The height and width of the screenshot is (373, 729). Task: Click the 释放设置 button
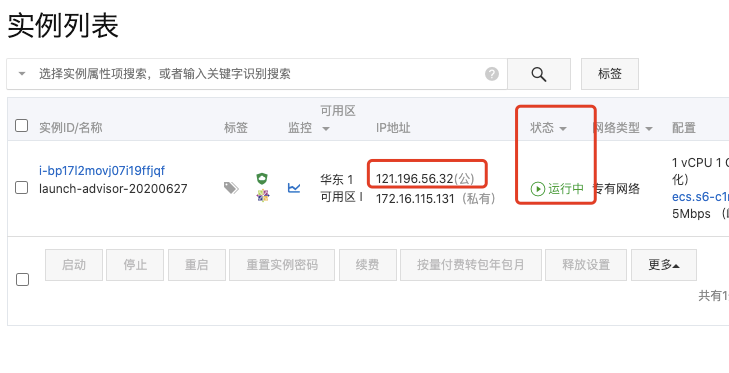point(586,265)
